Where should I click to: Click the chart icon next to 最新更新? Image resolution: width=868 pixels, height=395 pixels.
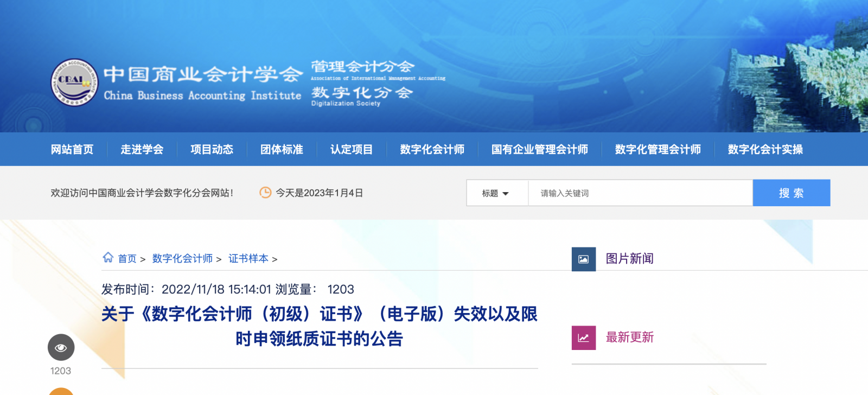[584, 337]
